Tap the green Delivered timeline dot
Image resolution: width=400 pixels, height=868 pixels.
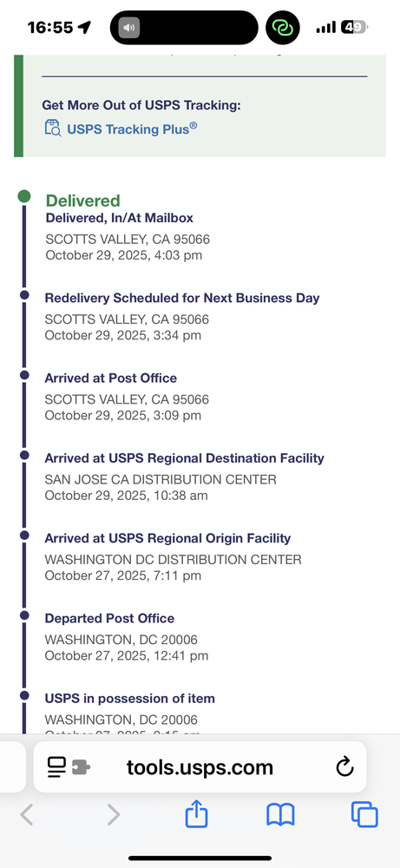(23, 196)
